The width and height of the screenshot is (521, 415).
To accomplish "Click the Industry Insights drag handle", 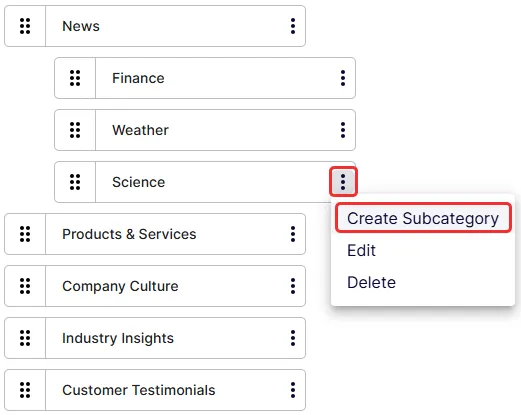I will tap(25, 338).
